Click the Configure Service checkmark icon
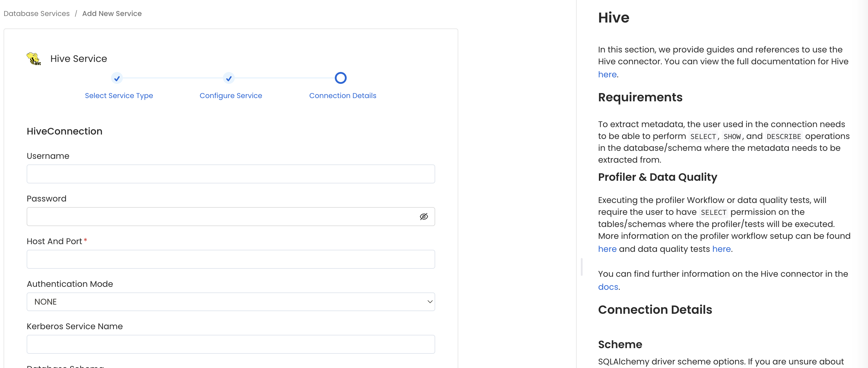Viewport: 868px width, 368px height. point(229,78)
